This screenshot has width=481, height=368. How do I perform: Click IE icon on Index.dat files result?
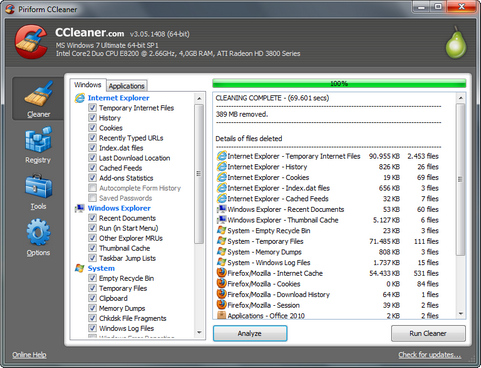click(x=221, y=188)
